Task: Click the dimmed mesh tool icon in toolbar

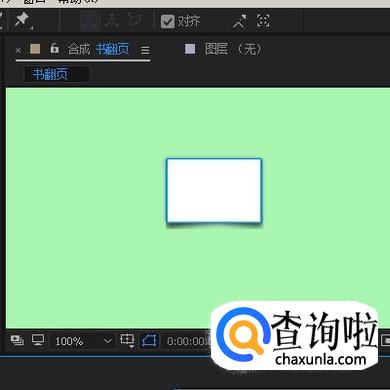Action: [x=90, y=21]
